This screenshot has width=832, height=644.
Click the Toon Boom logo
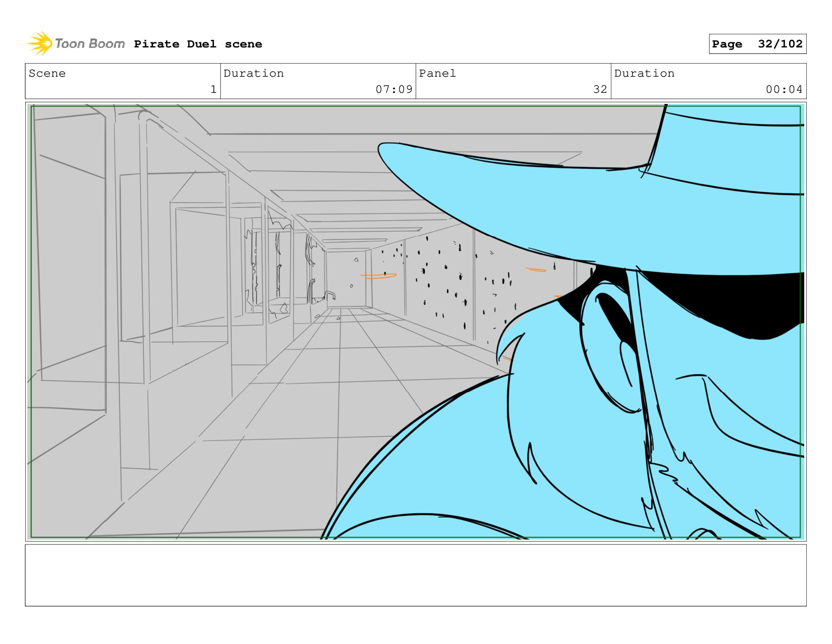point(76,44)
